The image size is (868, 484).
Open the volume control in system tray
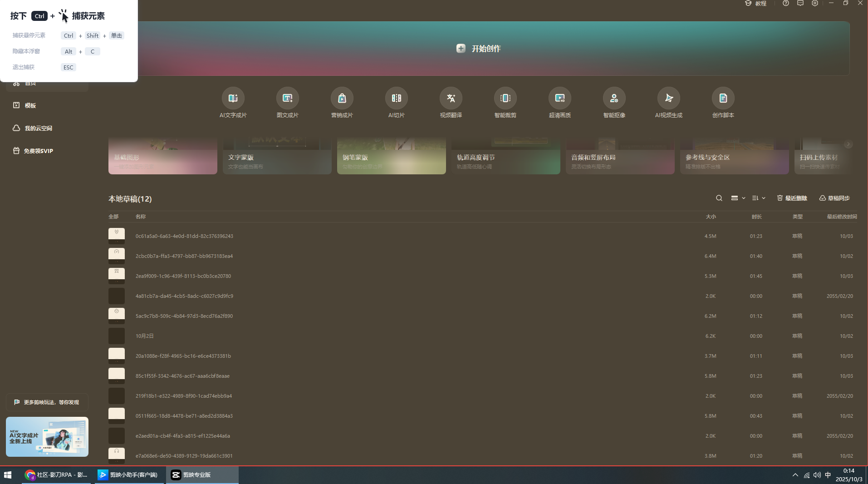[817, 475]
